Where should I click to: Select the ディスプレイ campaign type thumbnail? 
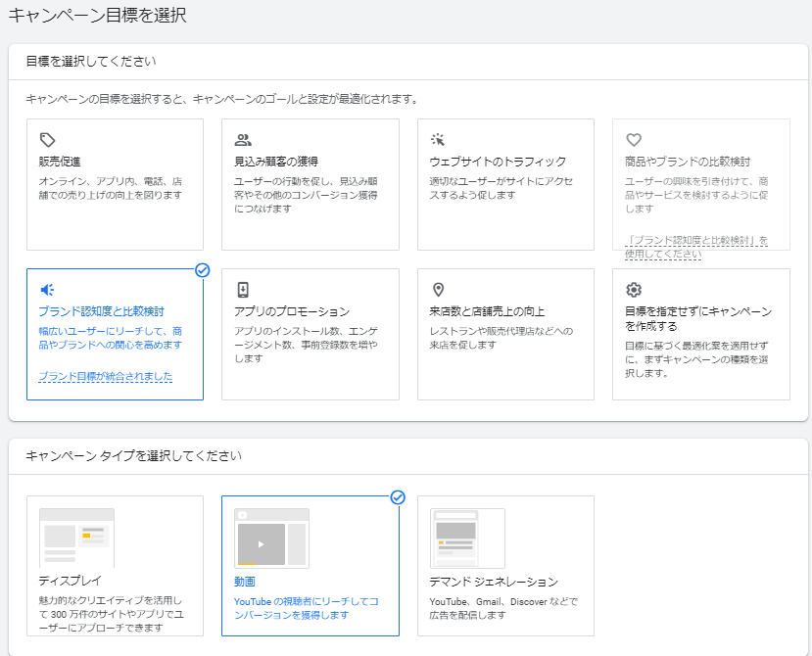[x=76, y=538]
